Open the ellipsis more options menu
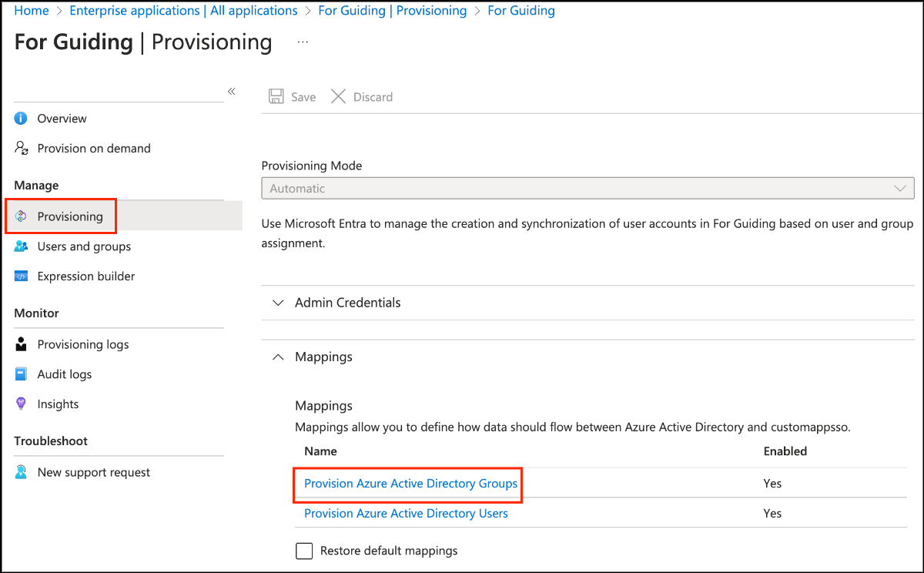 pos(303,42)
